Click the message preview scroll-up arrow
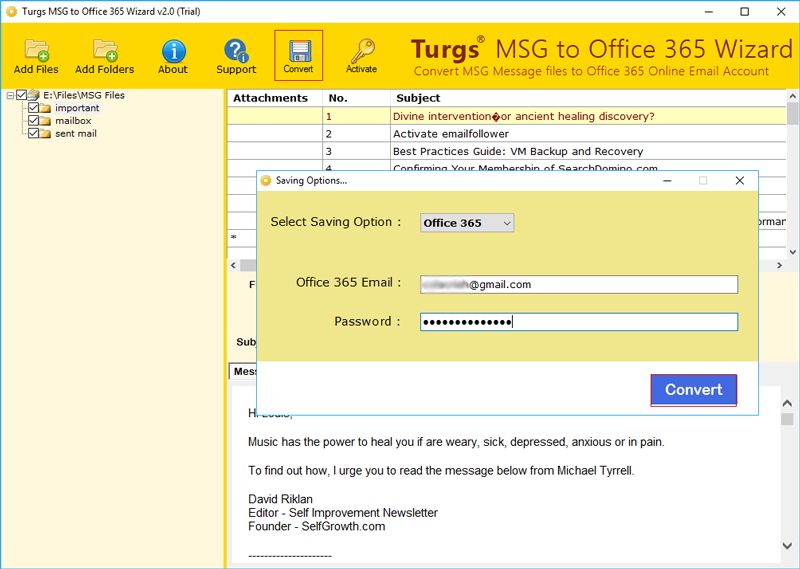The height and width of the screenshot is (569, 800). click(x=787, y=404)
